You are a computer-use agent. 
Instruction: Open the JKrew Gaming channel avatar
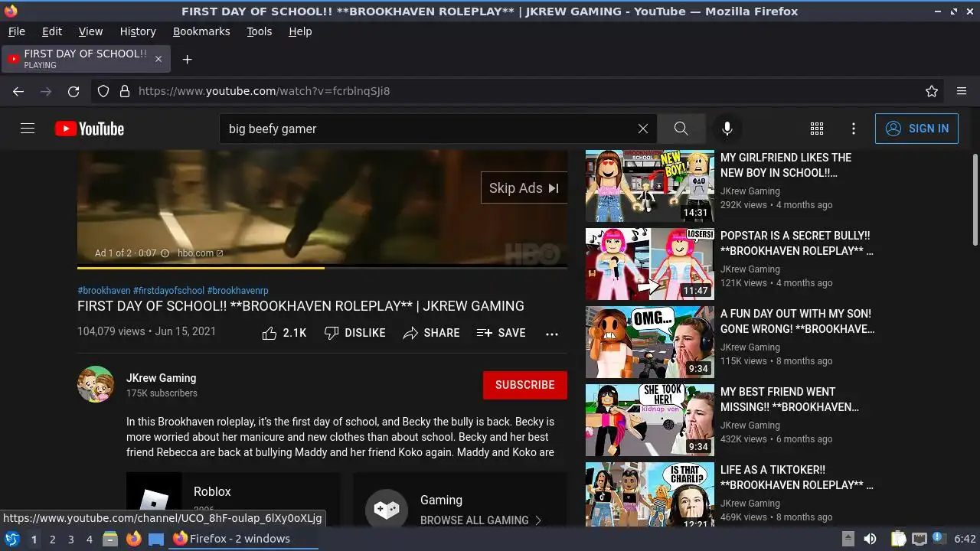coord(96,384)
